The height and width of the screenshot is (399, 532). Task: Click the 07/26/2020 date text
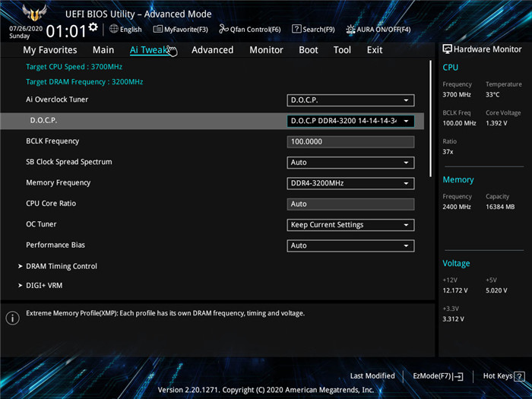tap(26, 29)
